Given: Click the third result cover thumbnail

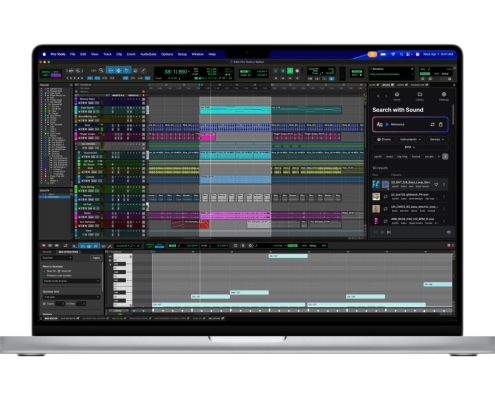Looking at the screenshot, I should coord(376,209).
